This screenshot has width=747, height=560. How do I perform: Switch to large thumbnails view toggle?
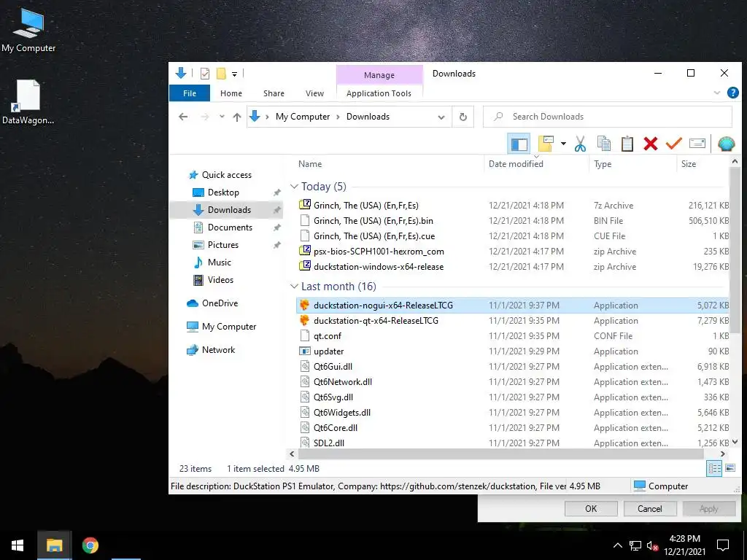(x=729, y=468)
